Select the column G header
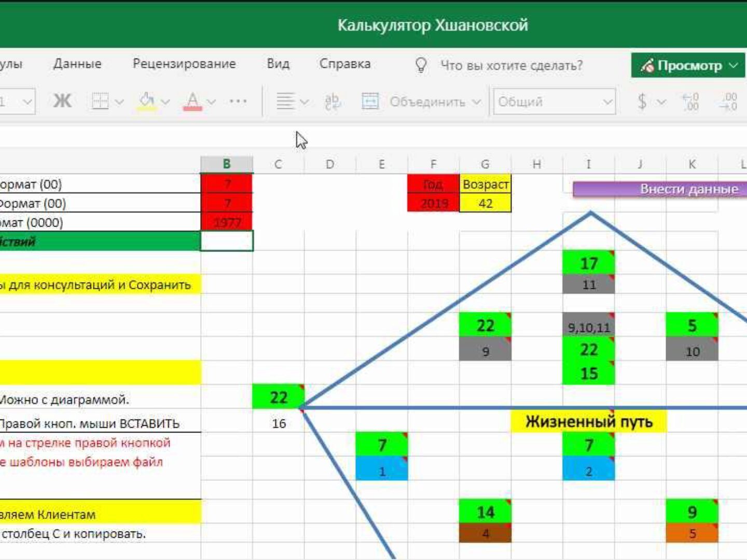The image size is (747, 560). [485, 164]
